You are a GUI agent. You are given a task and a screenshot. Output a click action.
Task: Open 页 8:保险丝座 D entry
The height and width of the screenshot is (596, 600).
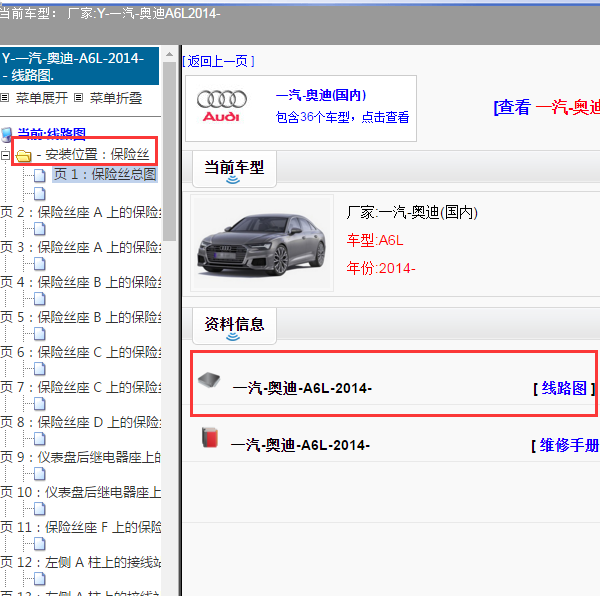click(80, 422)
